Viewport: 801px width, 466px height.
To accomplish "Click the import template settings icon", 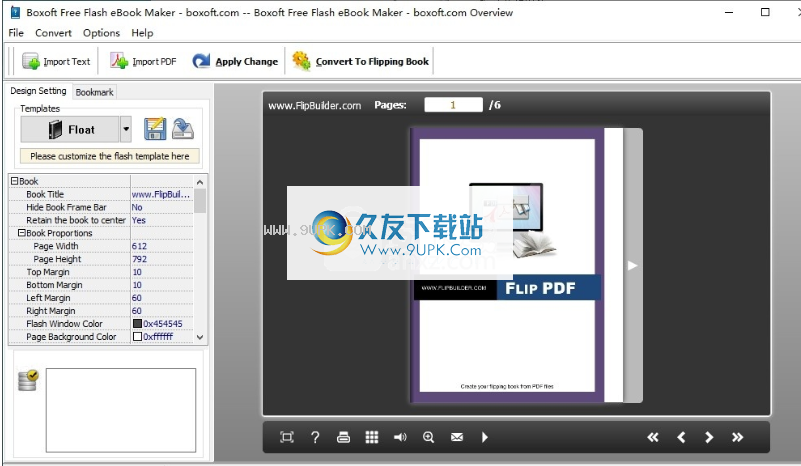I will tap(183, 129).
